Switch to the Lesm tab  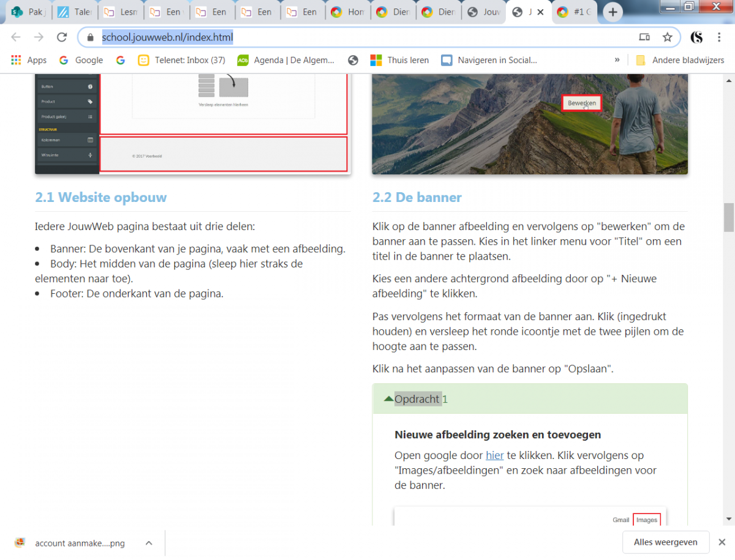(120, 12)
